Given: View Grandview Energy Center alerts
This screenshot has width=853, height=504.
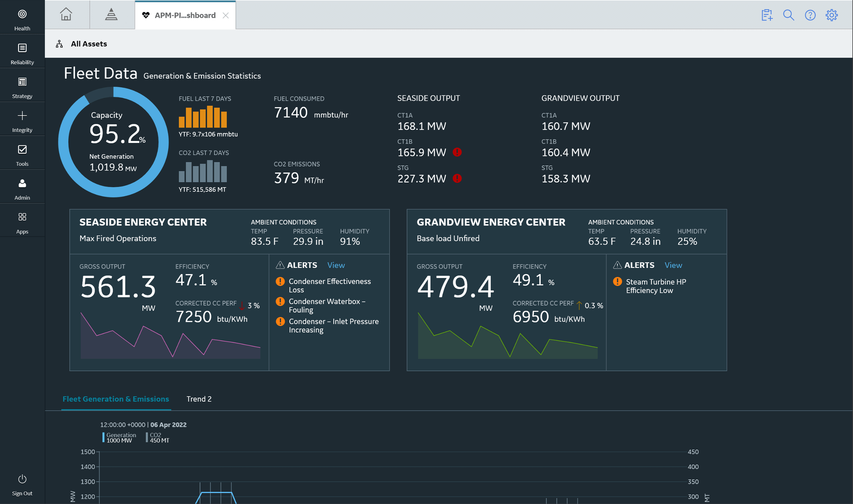Looking at the screenshot, I should pos(673,265).
